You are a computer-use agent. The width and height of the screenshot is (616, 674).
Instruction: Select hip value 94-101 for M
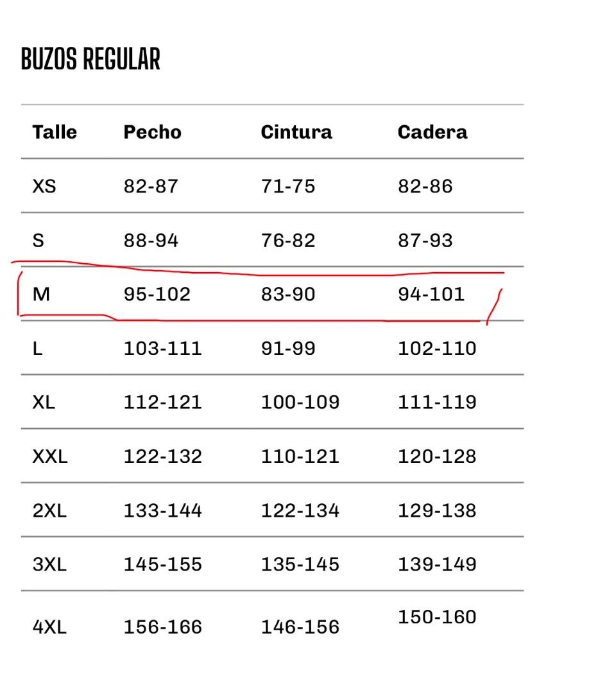(x=431, y=295)
